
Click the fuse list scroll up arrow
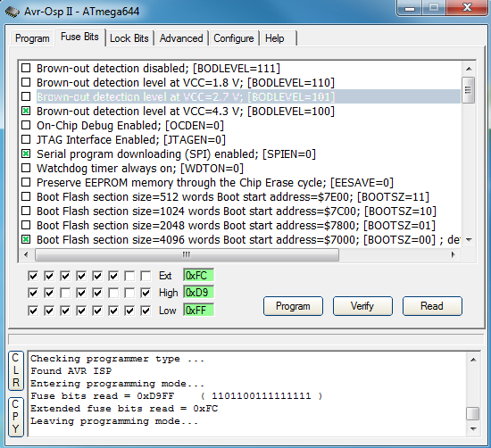click(x=469, y=69)
